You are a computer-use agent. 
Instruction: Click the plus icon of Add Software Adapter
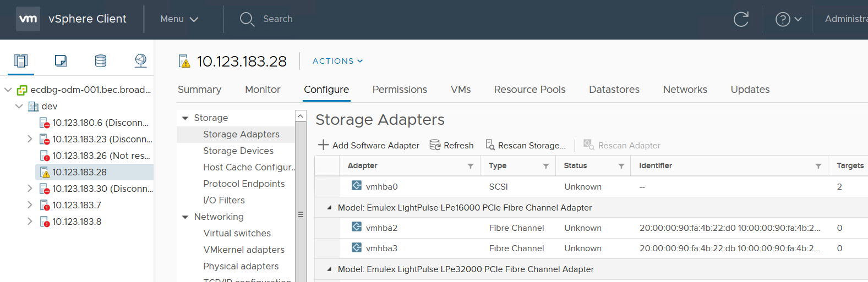pos(324,145)
